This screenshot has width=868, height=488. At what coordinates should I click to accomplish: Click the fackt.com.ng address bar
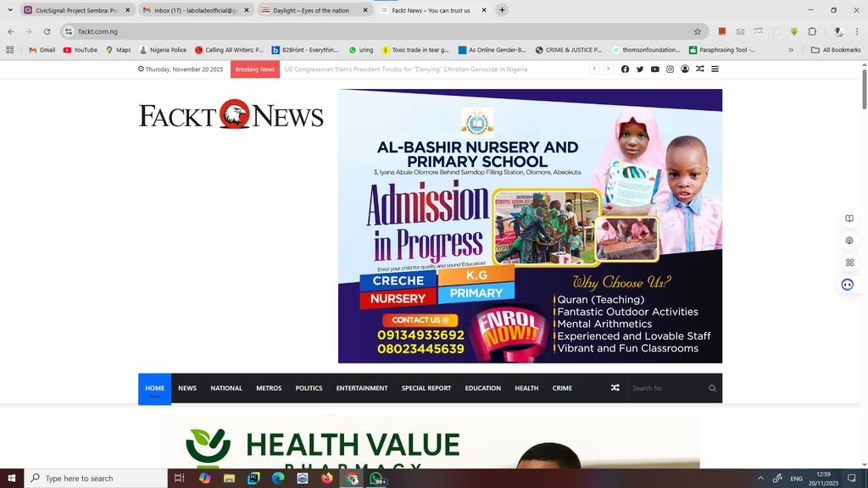(x=382, y=31)
